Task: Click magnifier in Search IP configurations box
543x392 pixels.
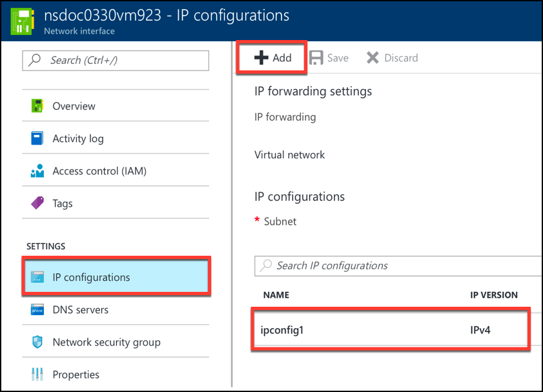Action: [x=266, y=265]
